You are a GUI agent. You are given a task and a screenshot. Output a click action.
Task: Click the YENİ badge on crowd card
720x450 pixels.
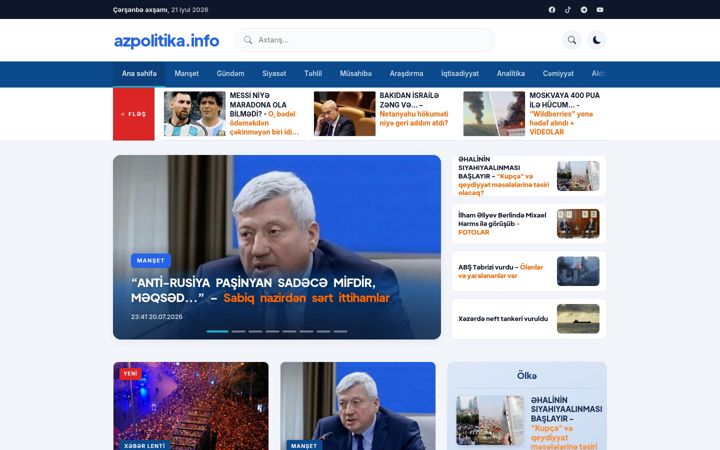130,374
